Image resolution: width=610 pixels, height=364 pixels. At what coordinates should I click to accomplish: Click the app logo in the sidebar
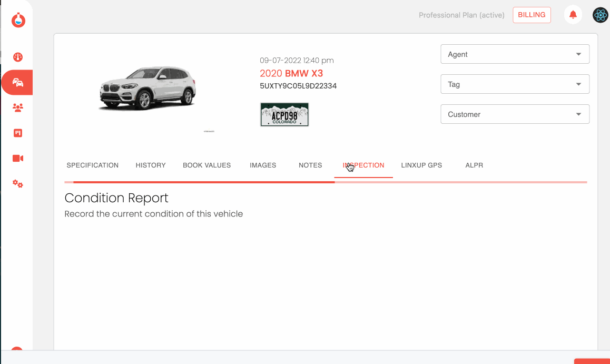point(18,20)
